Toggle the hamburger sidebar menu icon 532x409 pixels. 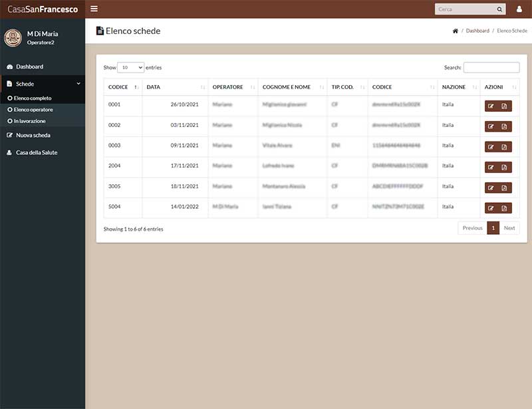click(94, 9)
